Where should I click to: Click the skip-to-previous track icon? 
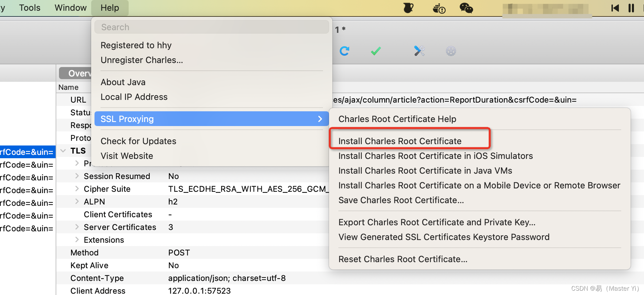pyautogui.click(x=615, y=8)
